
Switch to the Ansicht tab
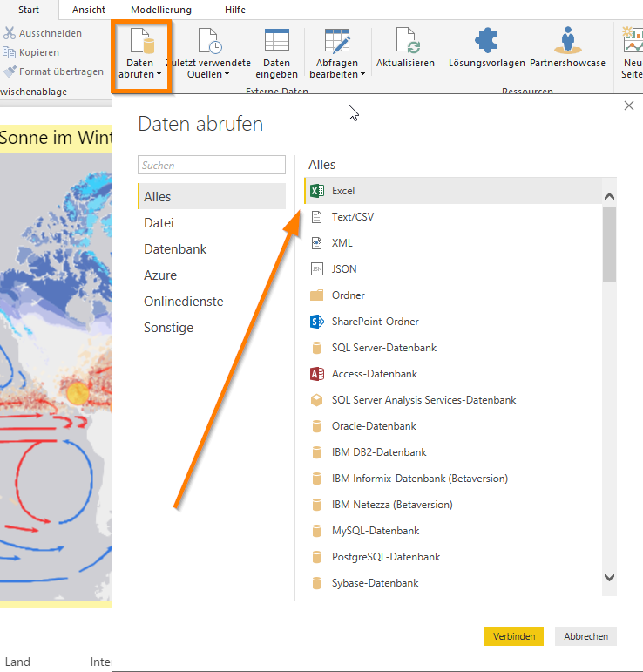89,10
